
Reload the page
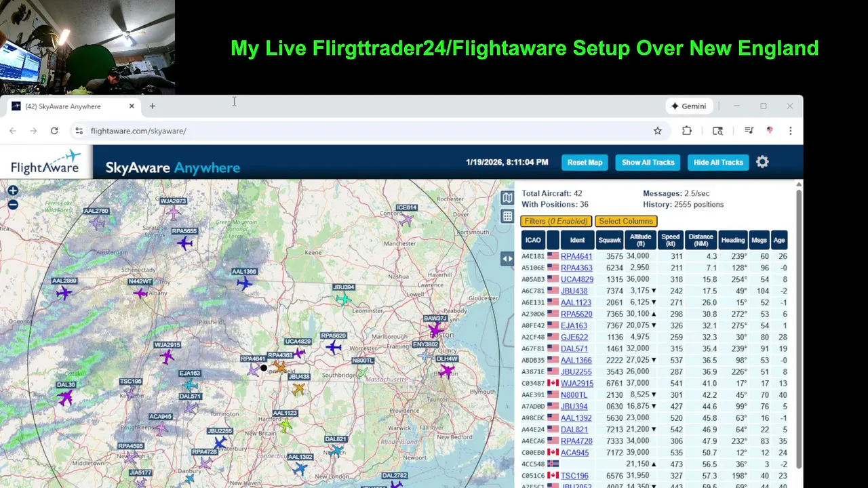[x=54, y=131]
